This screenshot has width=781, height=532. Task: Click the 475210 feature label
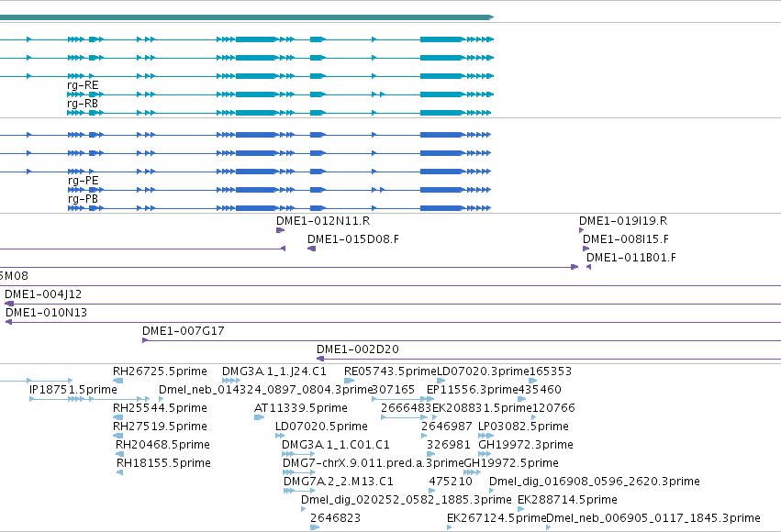(x=451, y=482)
